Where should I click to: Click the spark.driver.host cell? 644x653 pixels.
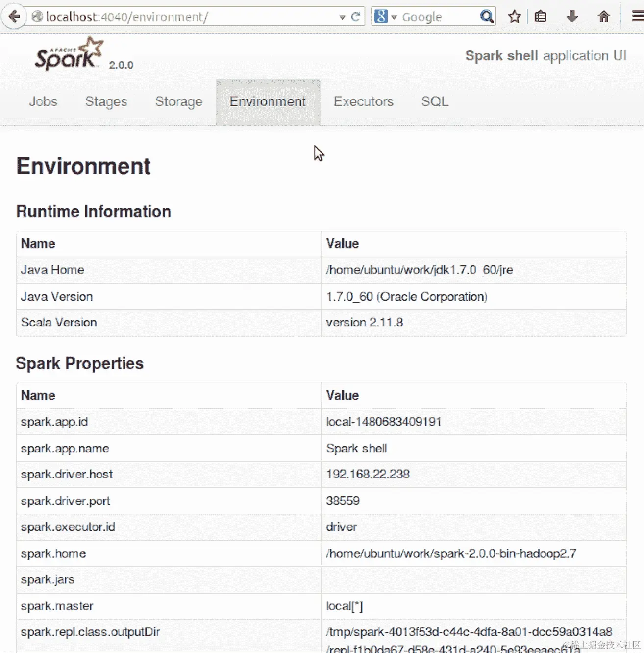tap(169, 475)
